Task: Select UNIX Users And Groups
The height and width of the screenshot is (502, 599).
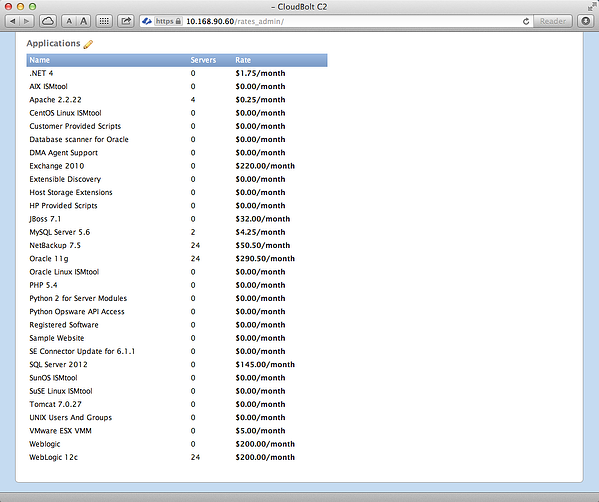Action: (71, 418)
